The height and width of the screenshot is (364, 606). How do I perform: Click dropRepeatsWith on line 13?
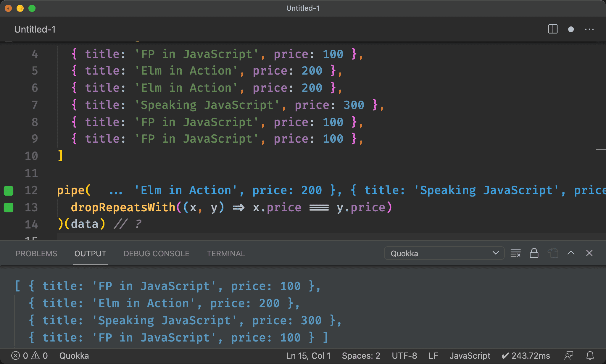123,207
